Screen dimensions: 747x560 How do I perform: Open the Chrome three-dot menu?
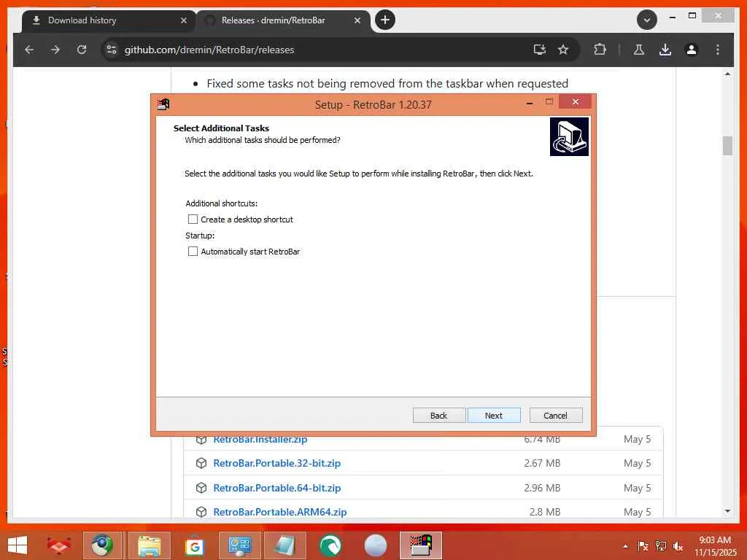point(718,50)
